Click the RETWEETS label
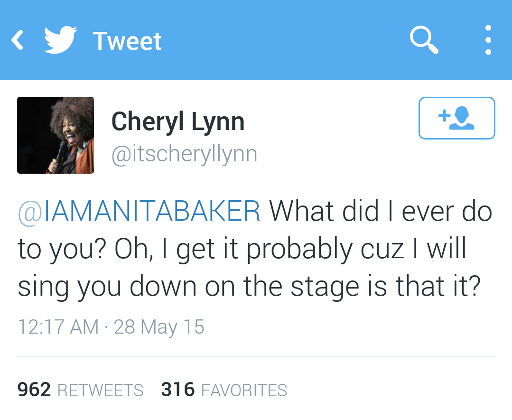Image resolution: width=512 pixels, height=420 pixels. point(100,390)
